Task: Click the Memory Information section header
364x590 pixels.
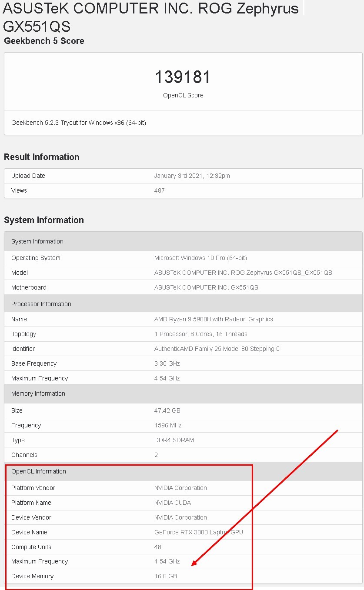Action: click(x=183, y=393)
